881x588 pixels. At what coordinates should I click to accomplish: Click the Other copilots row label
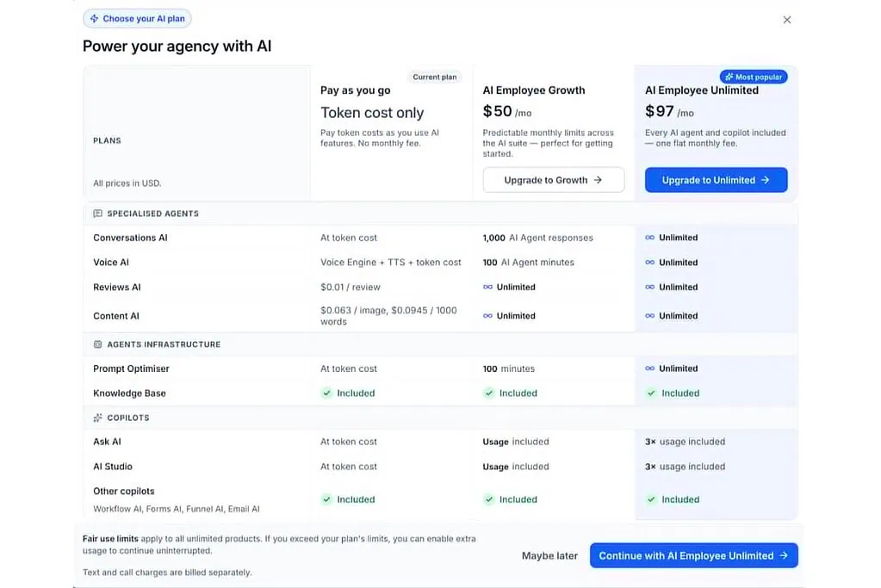(124, 491)
